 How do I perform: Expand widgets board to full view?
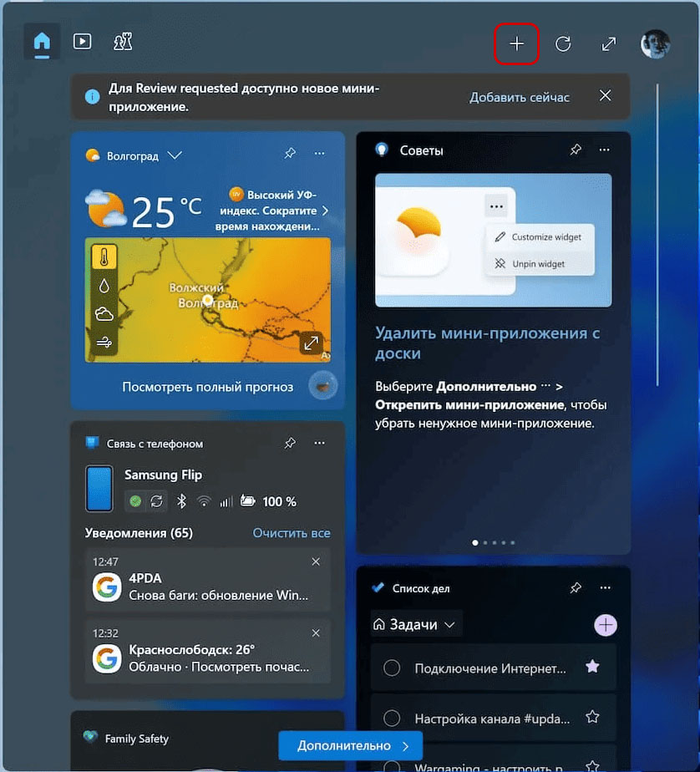coord(609,43)
